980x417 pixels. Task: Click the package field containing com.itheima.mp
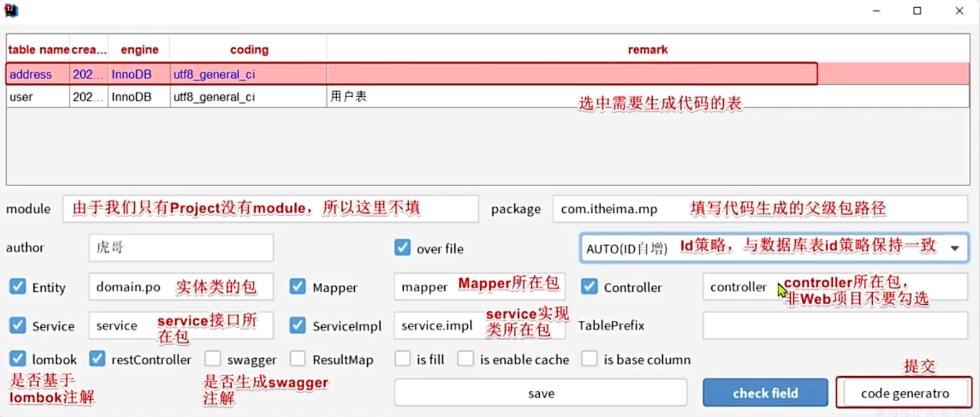pos(760,208)
